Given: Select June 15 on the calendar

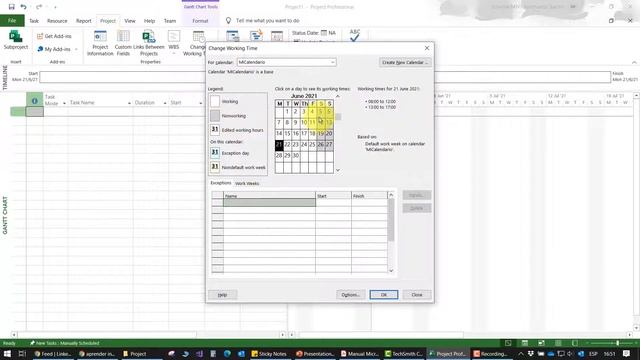Looking at the screenshot, I should pos(287,133).
